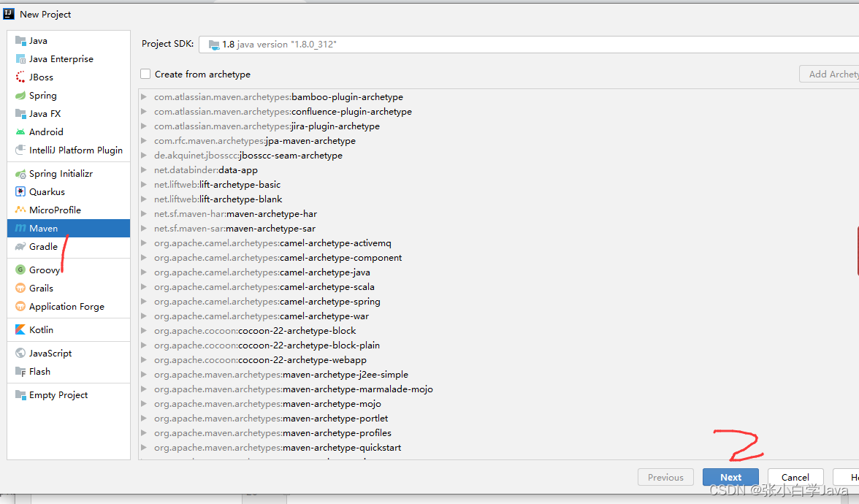Select lift-archetype-blank row

click(498, 199)
